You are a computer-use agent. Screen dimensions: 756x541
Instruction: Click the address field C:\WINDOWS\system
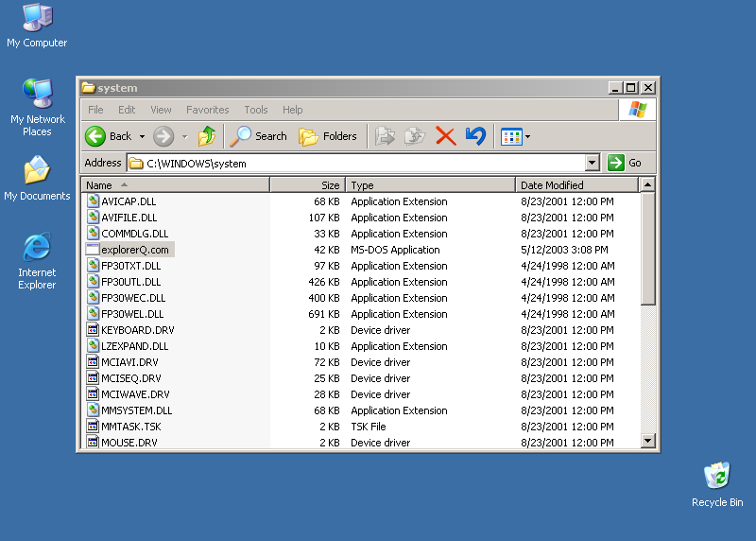[356, 163]
